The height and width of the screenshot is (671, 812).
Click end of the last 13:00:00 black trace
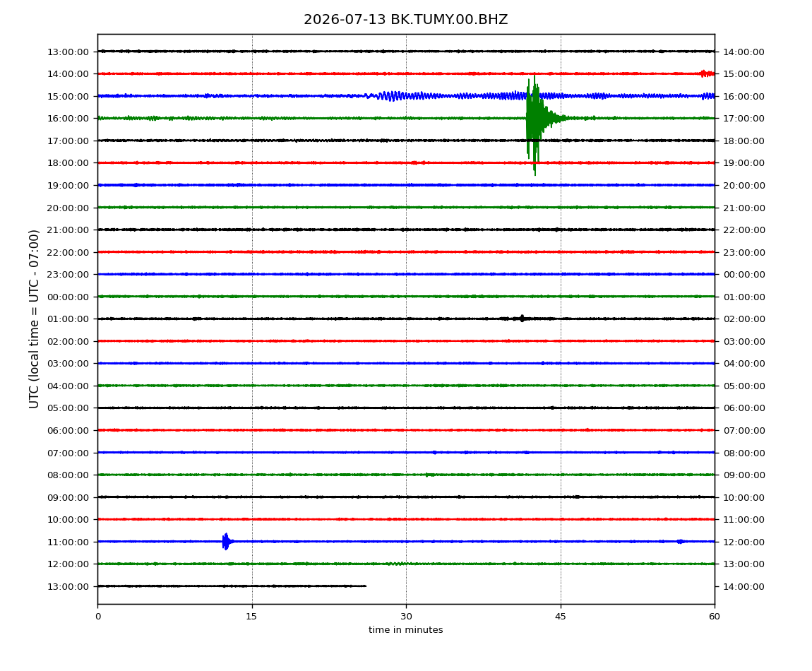pos(365,586)
